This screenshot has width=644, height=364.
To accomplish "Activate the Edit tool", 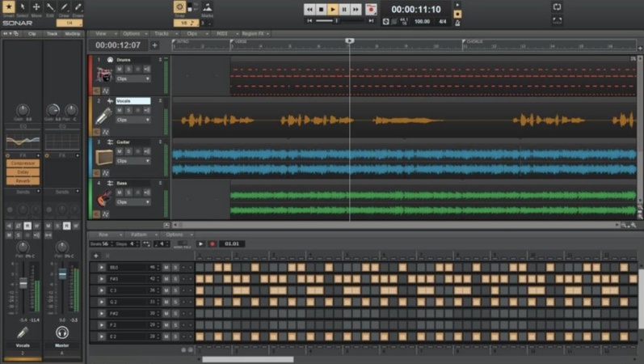I will coord(50,6).
